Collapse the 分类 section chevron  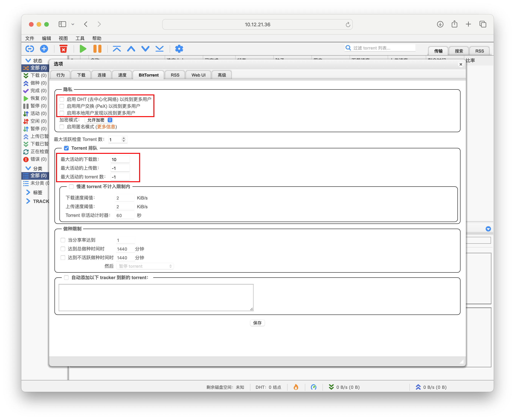point(28,168)
